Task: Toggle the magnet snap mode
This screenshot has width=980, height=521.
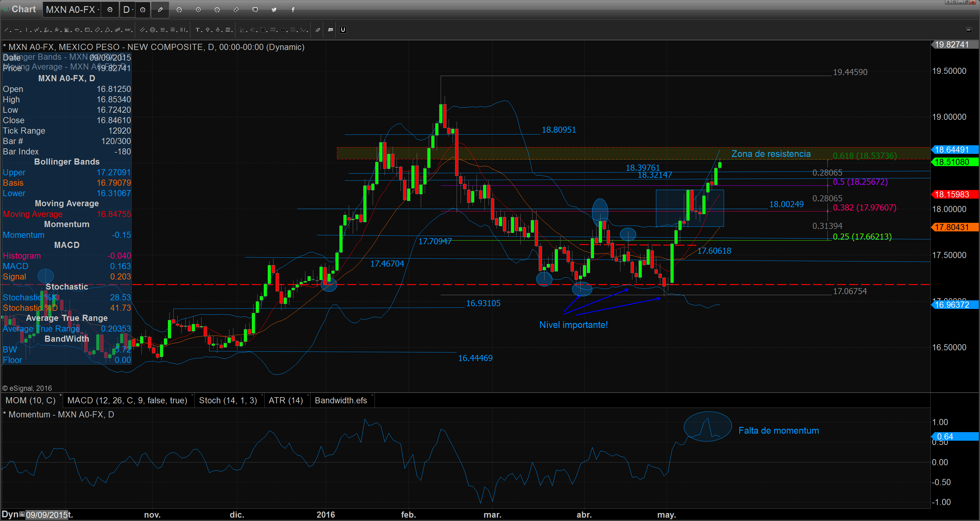Action: coord(343,30)
